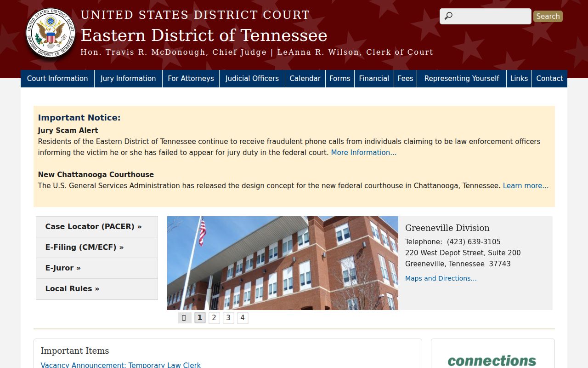Viewport: 588px width, 368px height.
Task: Click the Search button
Action: [x=548, y=16]
